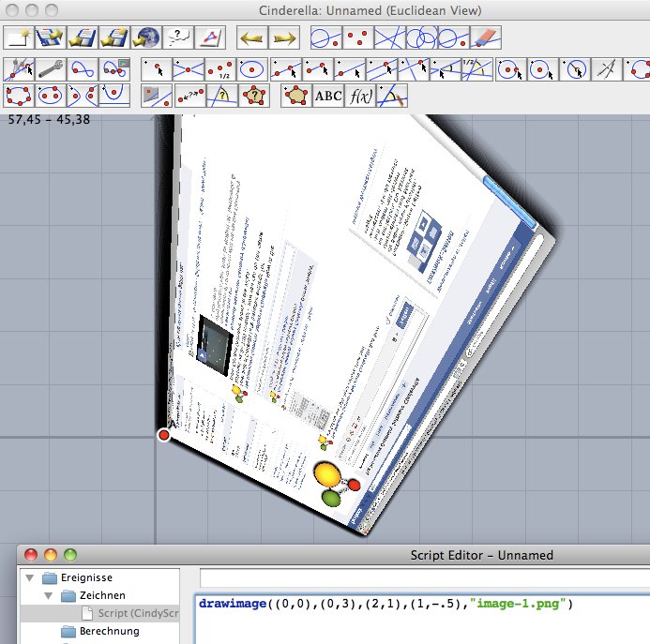Choose the intersection point of two lines tool
The width and height of the screenshot is (650, 644).
[189, 69]
